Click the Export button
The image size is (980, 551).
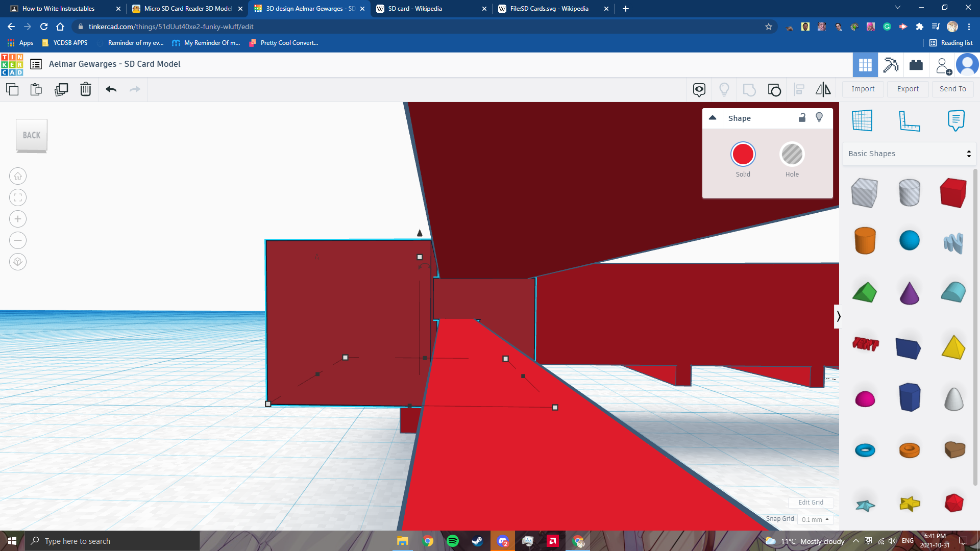[x=908, y=89]
